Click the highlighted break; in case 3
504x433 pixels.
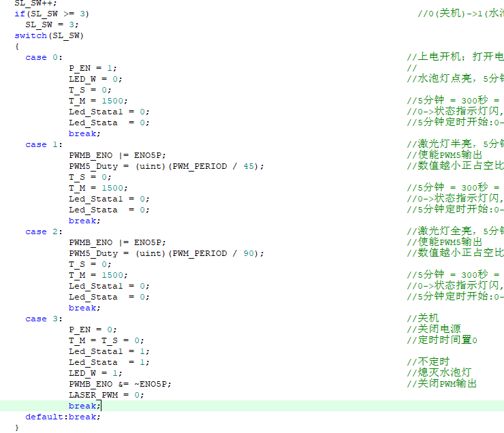(84, 406)
